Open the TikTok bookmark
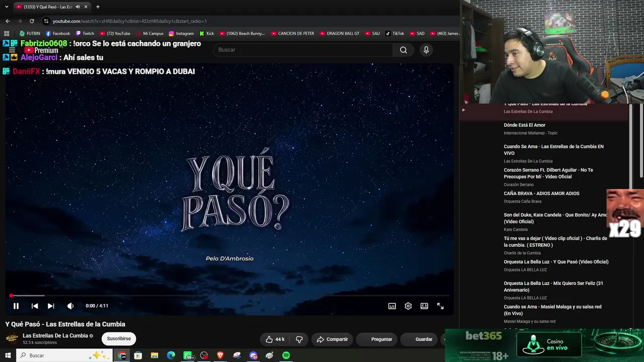This screenshot has height=362, width=644. tap(395, 34)
